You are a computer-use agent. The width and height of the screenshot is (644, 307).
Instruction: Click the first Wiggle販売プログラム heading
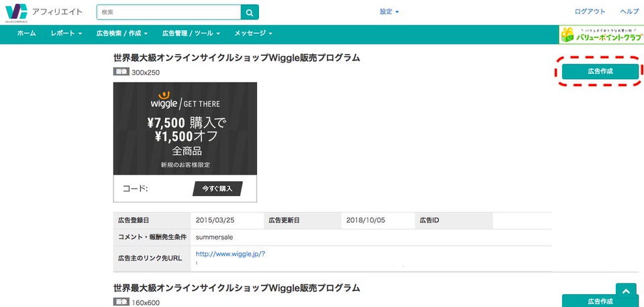point(237,58)
